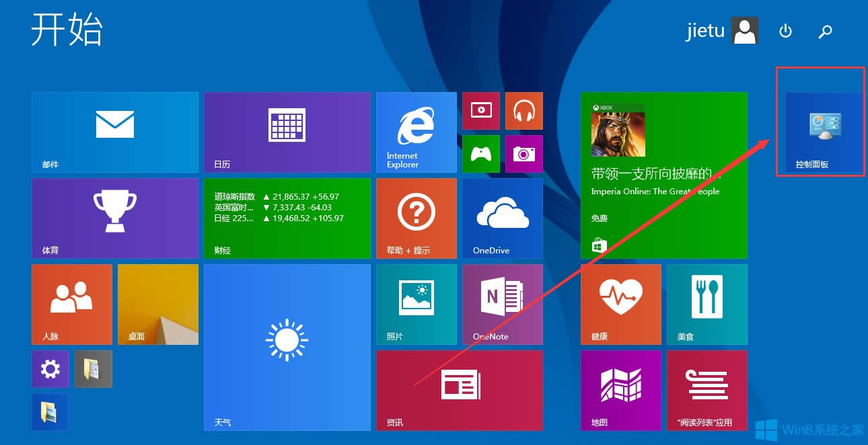Open the 邮件 (Mail) app

pos(114,132)
